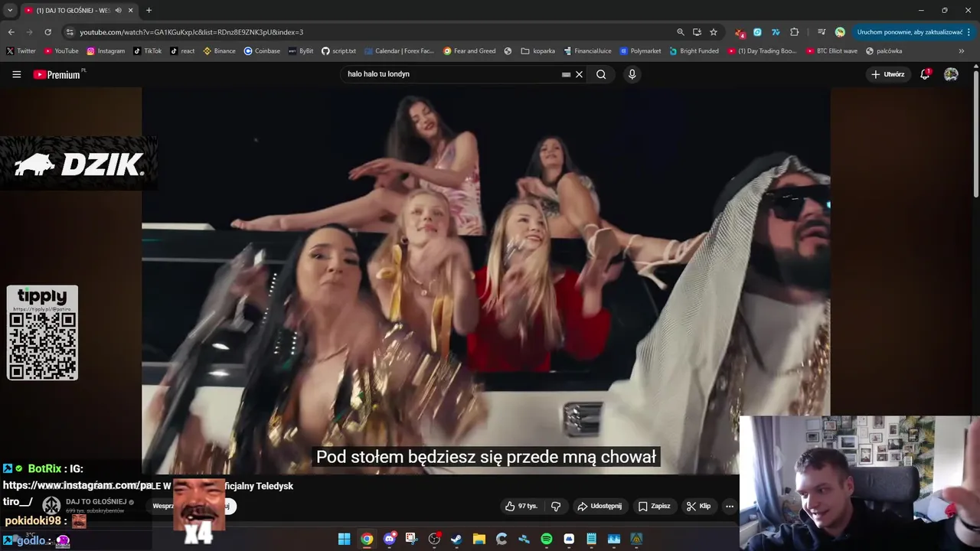The width and height of the screenshot is (980, 551).
Task: Open media controls icon in toolbar
Action: click(x=822, y=32)
